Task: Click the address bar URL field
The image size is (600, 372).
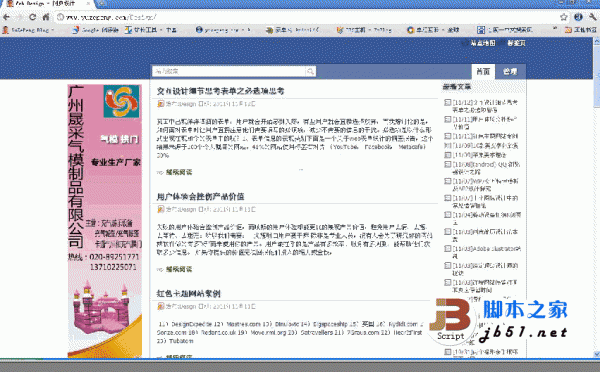Action: coord(306,17)
